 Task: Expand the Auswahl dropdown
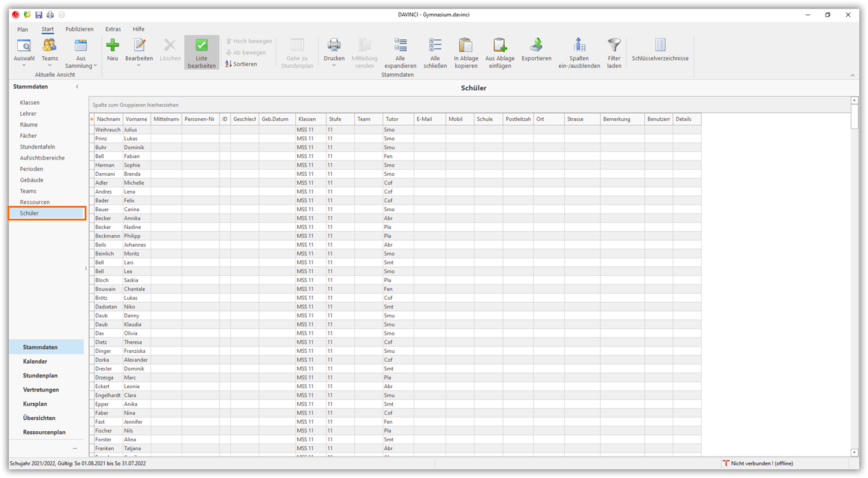pyautogui.click(x=24, y=65)
